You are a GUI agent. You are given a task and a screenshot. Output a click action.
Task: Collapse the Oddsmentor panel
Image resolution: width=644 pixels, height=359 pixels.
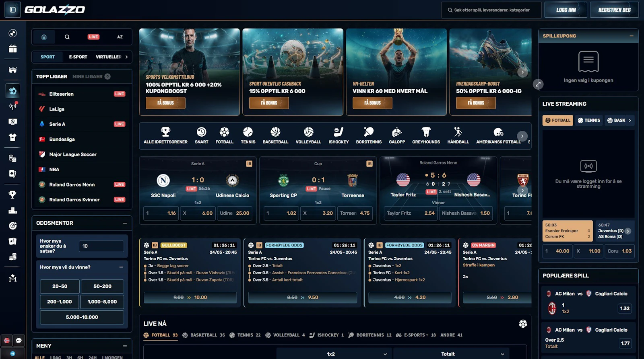125,223
